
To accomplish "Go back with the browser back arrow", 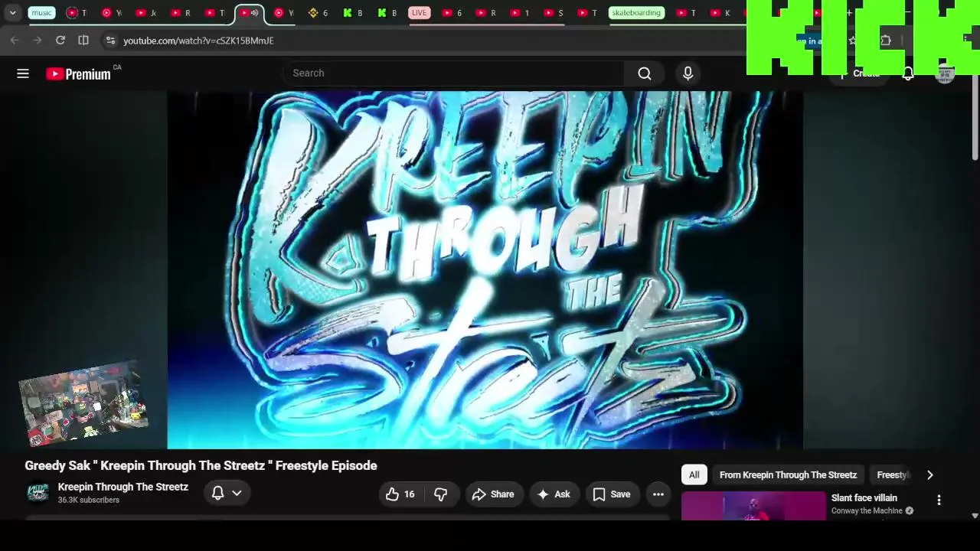I will click(x=15, y=41).
